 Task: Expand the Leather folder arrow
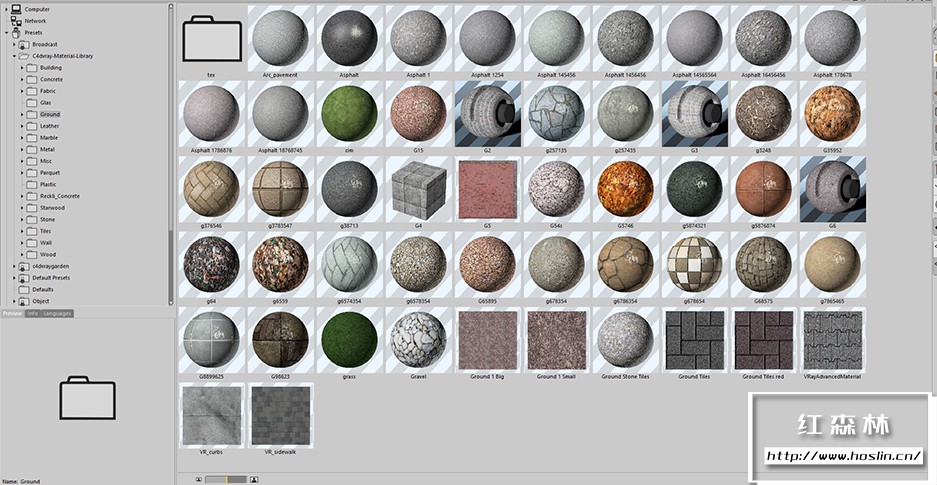[22, 126]
